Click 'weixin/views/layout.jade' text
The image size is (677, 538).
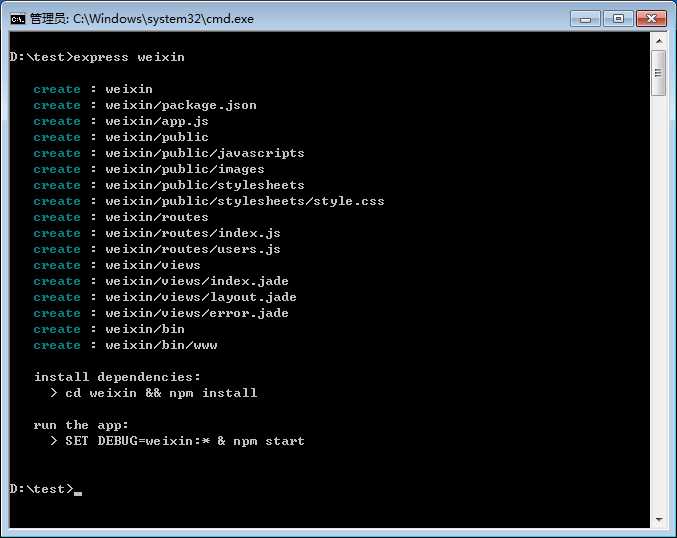coord(201,297)
